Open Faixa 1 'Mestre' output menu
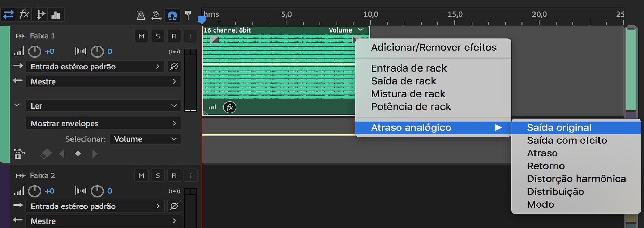The width and height of the screenshot is (644, 228). coord(103,81)
